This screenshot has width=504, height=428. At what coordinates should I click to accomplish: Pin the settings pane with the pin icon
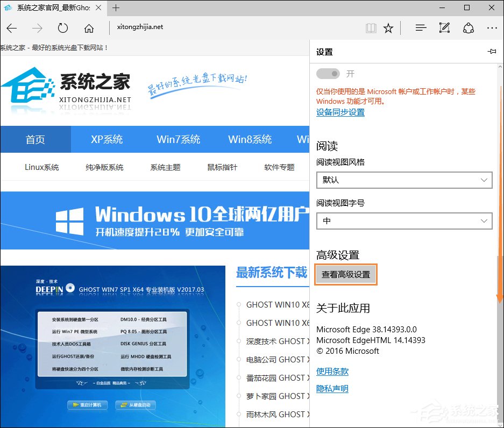(x=492, y=52)
